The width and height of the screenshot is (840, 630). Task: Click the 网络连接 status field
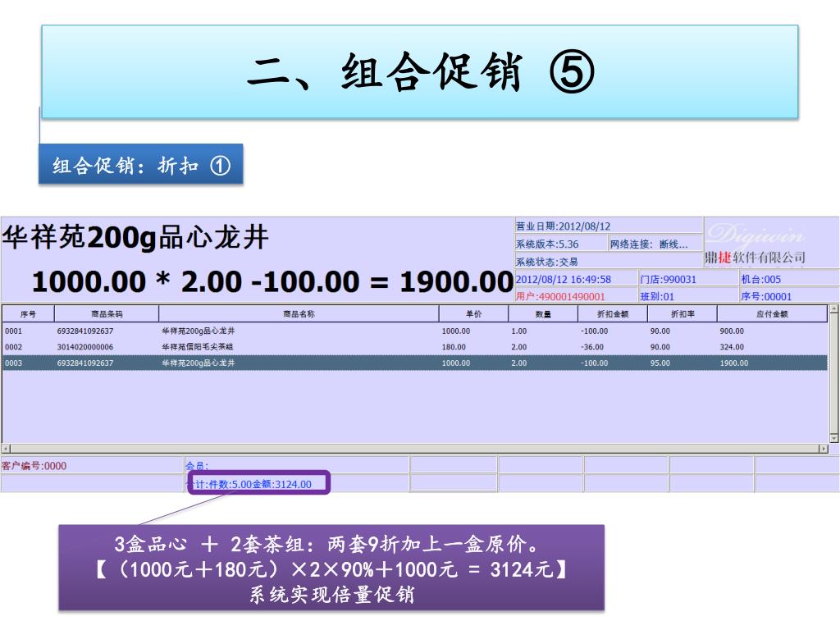[655, 244]
